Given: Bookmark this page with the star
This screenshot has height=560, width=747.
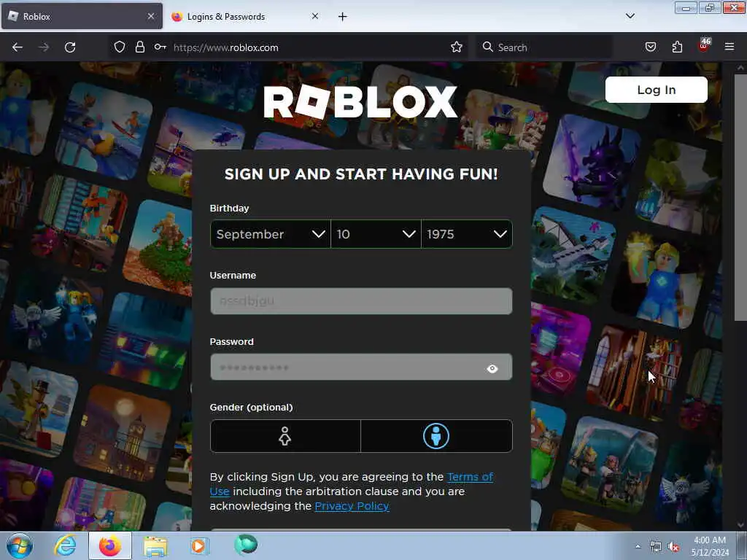Looking at the screenshot, I should [x=457, y=47].
